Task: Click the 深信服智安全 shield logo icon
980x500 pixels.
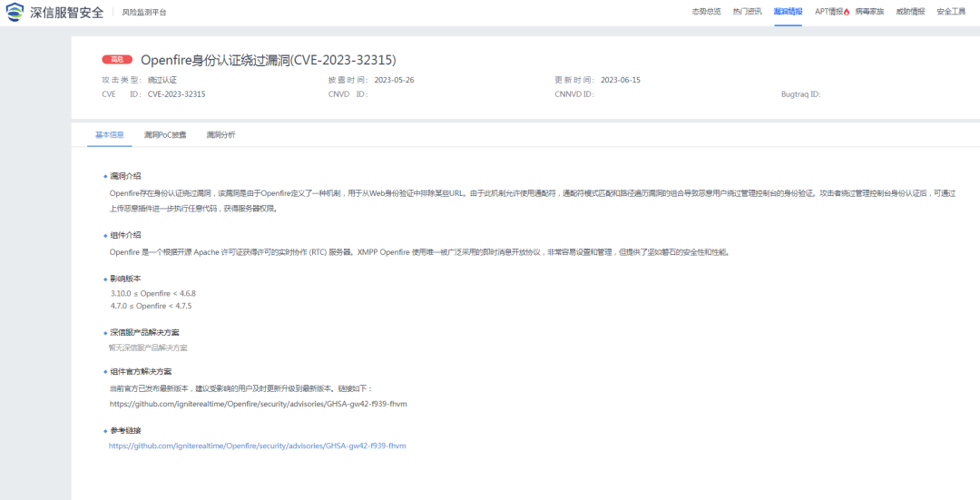Action: coord(15,12)
